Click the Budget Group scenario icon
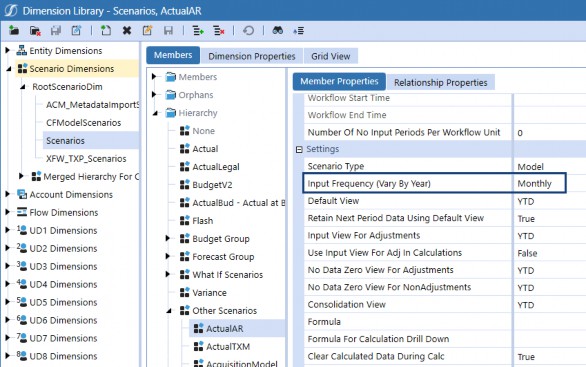 pyautogui.click(x=185, y=238)
